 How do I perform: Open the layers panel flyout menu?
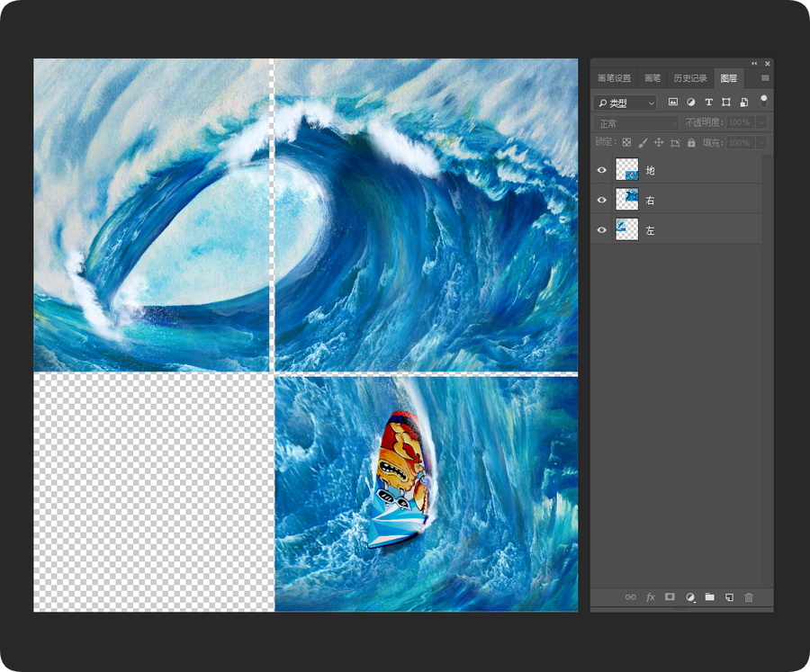(765, 78)
